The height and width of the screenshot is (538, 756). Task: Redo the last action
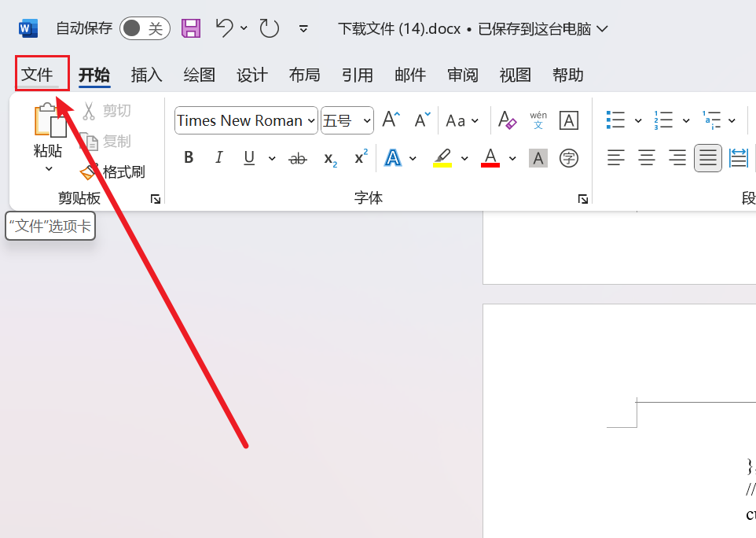tap(269, 28)
